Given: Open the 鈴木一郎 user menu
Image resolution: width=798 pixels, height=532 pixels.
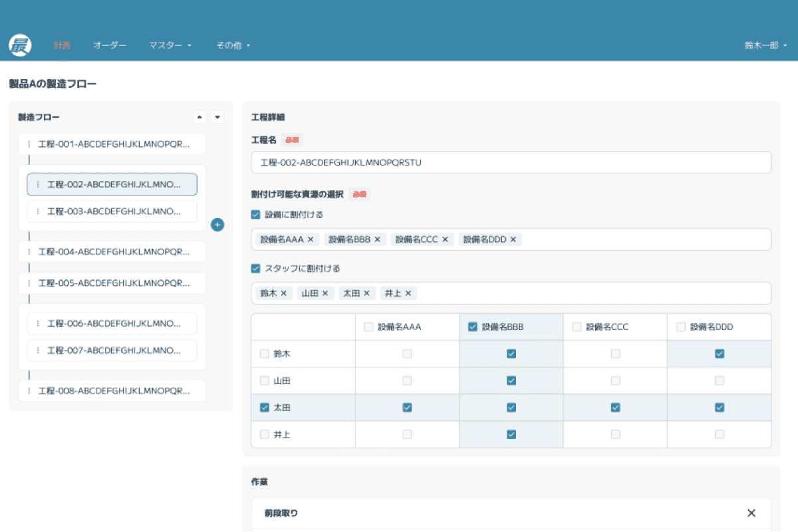Looking at the screenshot, I should [x=765, y=45].
